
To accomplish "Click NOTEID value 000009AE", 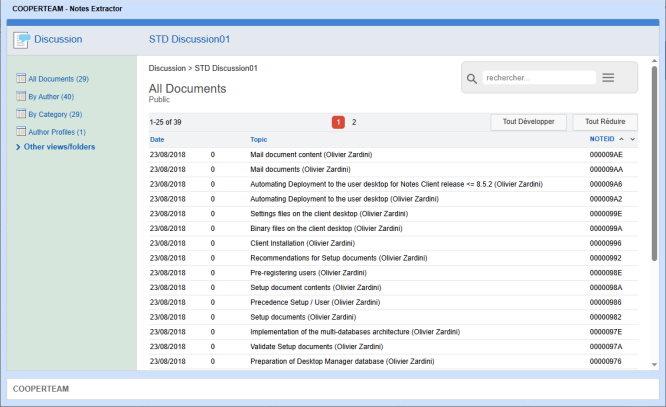I will click(606, 155).
